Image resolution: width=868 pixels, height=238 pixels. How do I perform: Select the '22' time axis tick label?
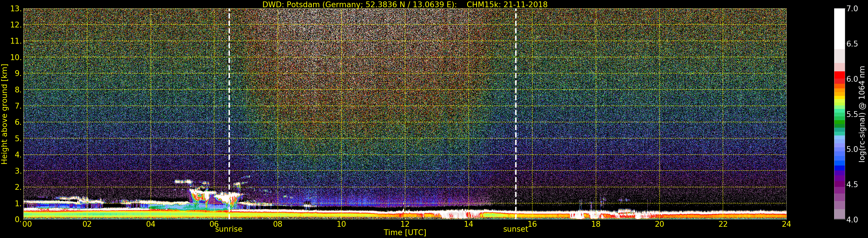point(723,224)
